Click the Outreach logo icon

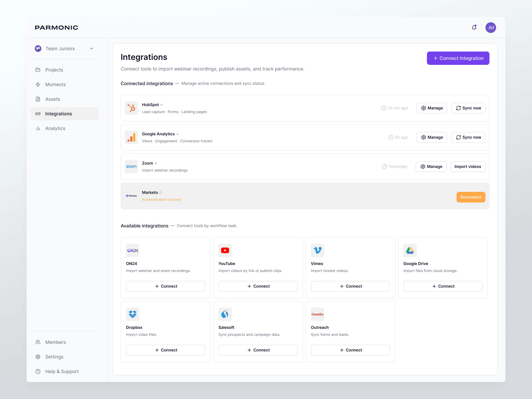pyautogui.click(x=318, y=314)
